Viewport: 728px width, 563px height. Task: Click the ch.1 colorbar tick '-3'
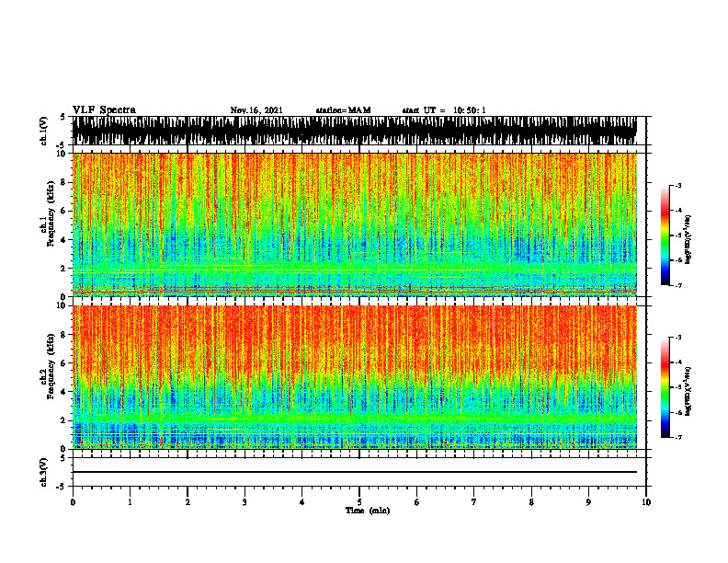point(678,185)
